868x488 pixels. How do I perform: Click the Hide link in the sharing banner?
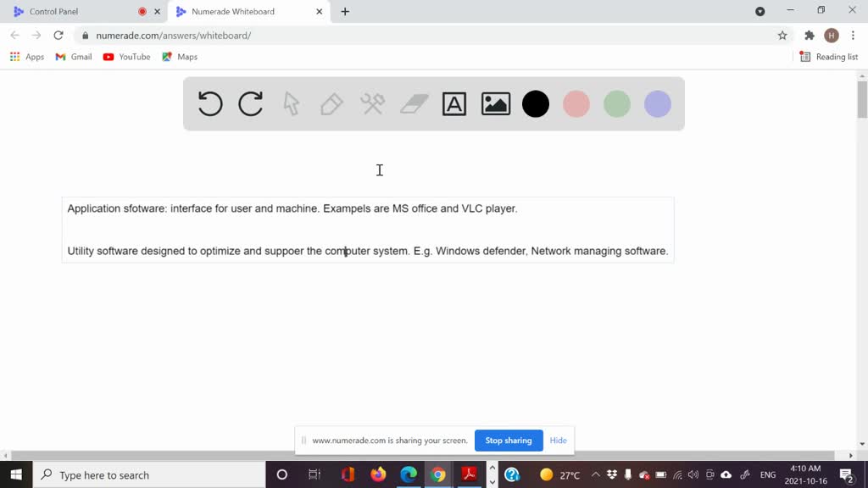point(558,441)
